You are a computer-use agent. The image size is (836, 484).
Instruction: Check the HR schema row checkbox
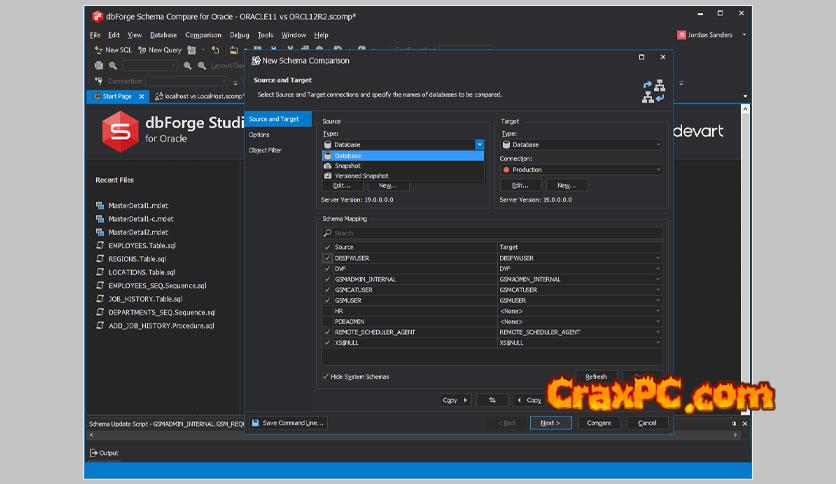point(327,311)
